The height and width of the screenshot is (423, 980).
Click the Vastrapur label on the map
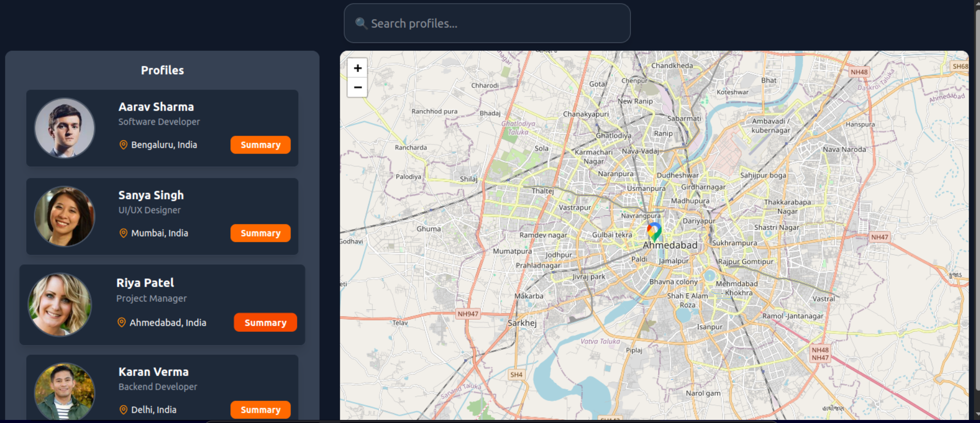point(575,207)
